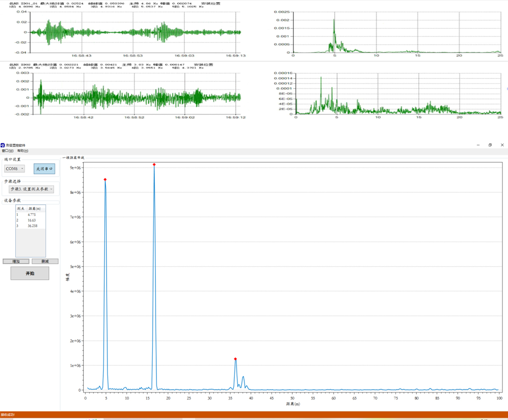
Task: Click the 删减 button to remove a point
Action: (x=45, y=261)
